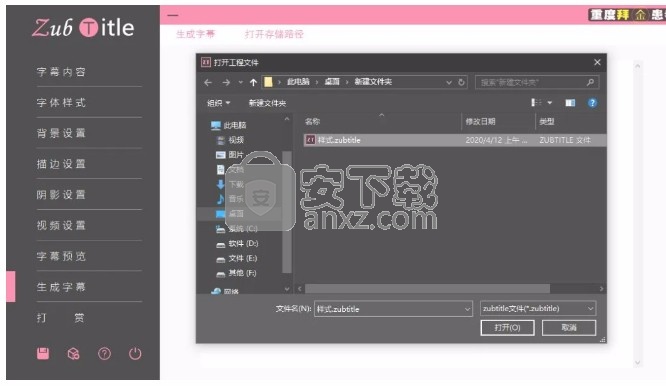Expand the view options dropdown arrow
The width and height of the screenshot is (666, 386).
(550, 103)
